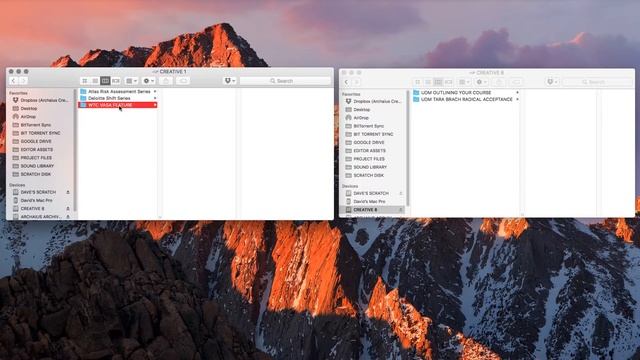Select Atlas Risk Assessment Series folder

tap(118, 91)
